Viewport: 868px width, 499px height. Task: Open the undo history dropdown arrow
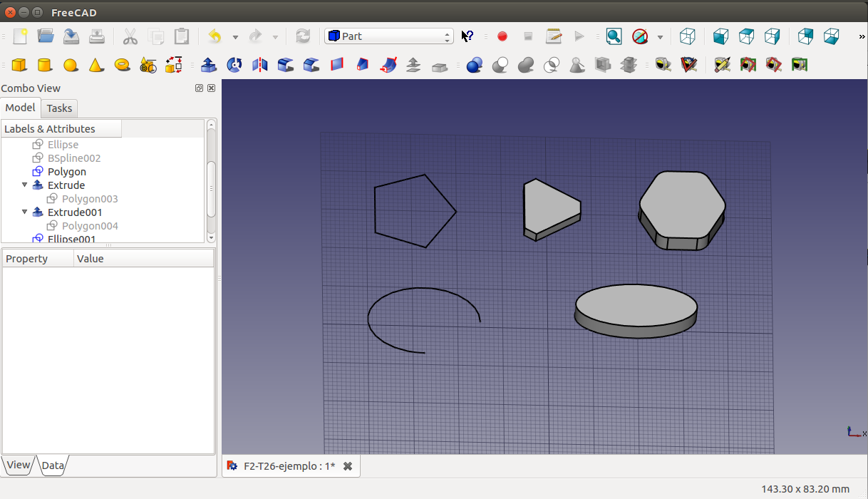[235, 37]
